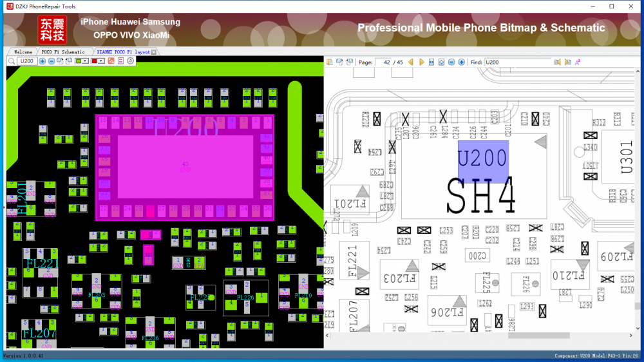Click the round clock-style icon in layout toolbar
644x362 pixels.
130,61
